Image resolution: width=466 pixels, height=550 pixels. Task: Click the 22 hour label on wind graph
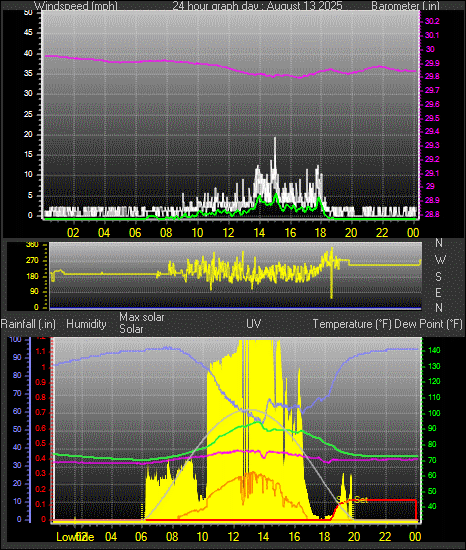[382, 233]
